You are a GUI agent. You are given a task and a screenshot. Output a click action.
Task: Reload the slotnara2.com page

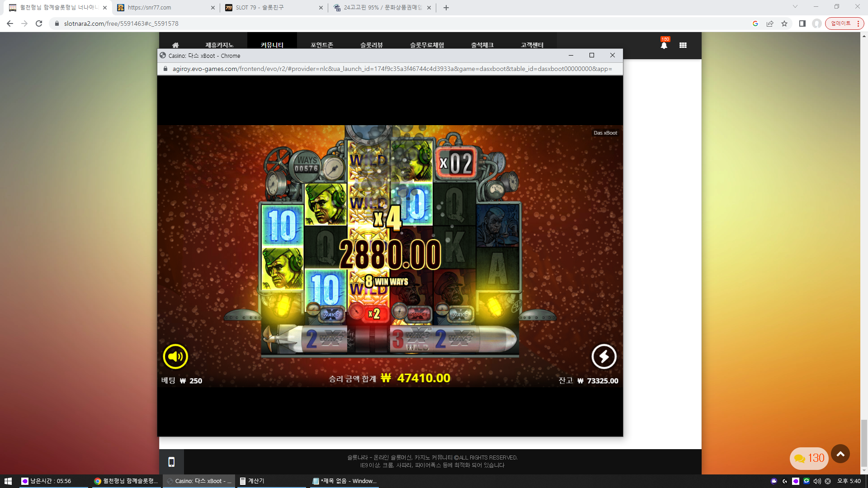(x=39, y=23)
